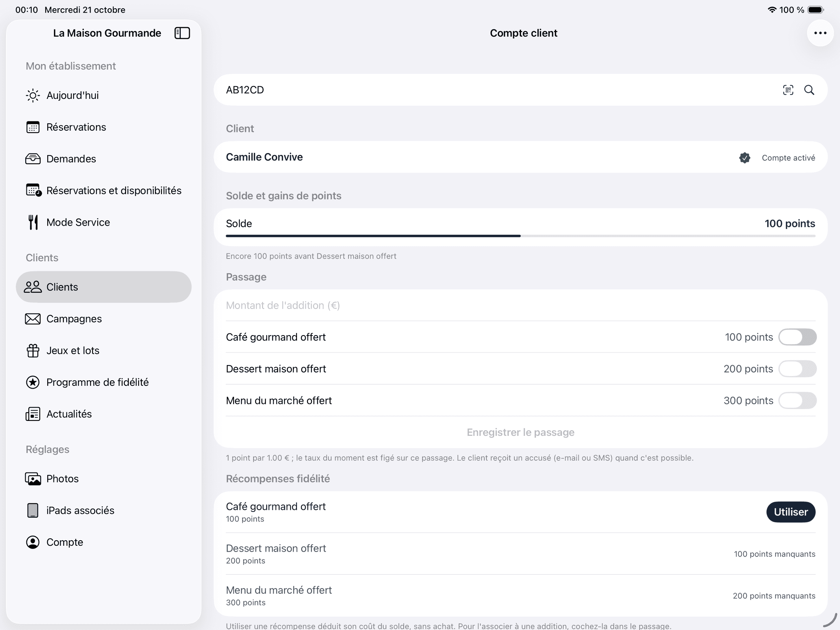
Task: Click the gift icon beside Jeux et lots
Action: [x=33, y=350]
